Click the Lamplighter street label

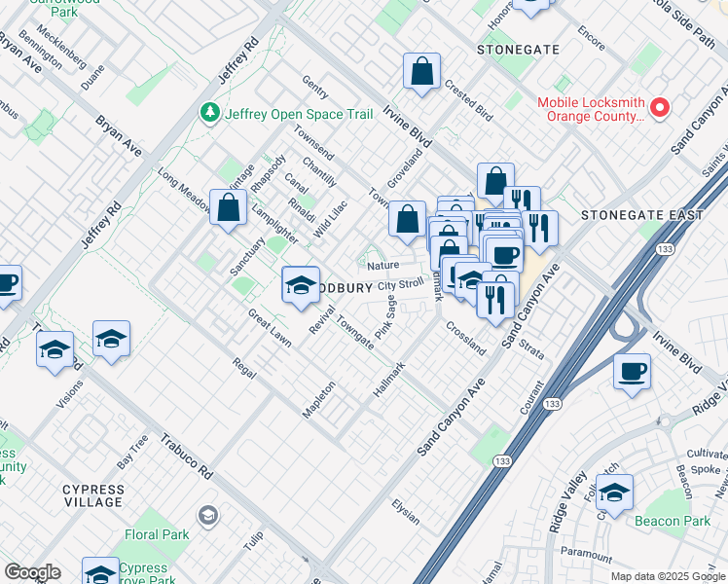[274, 224]
